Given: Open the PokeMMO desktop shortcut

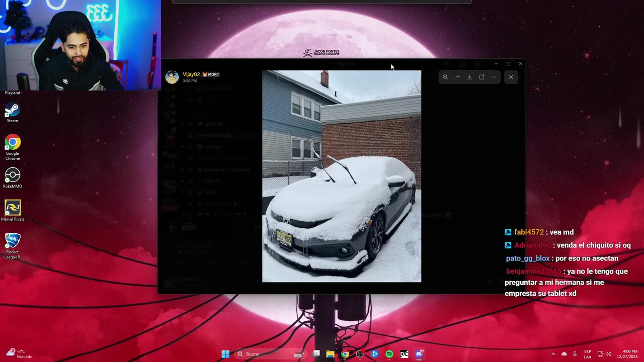Looking at the screenshot, I should tap(13, 178).
